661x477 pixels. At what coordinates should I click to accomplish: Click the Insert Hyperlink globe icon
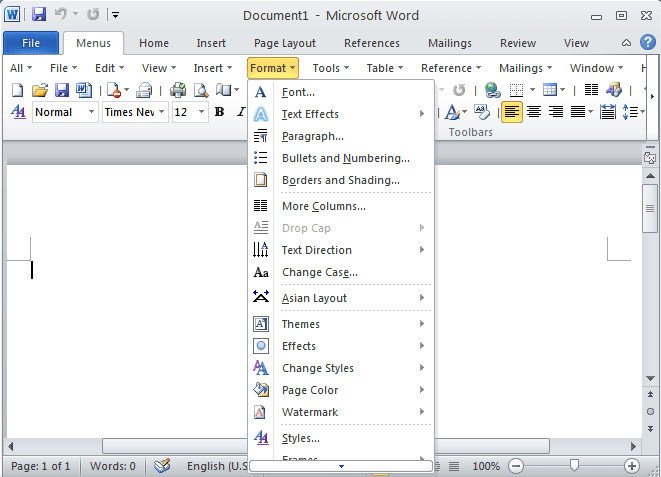[492, 90]
